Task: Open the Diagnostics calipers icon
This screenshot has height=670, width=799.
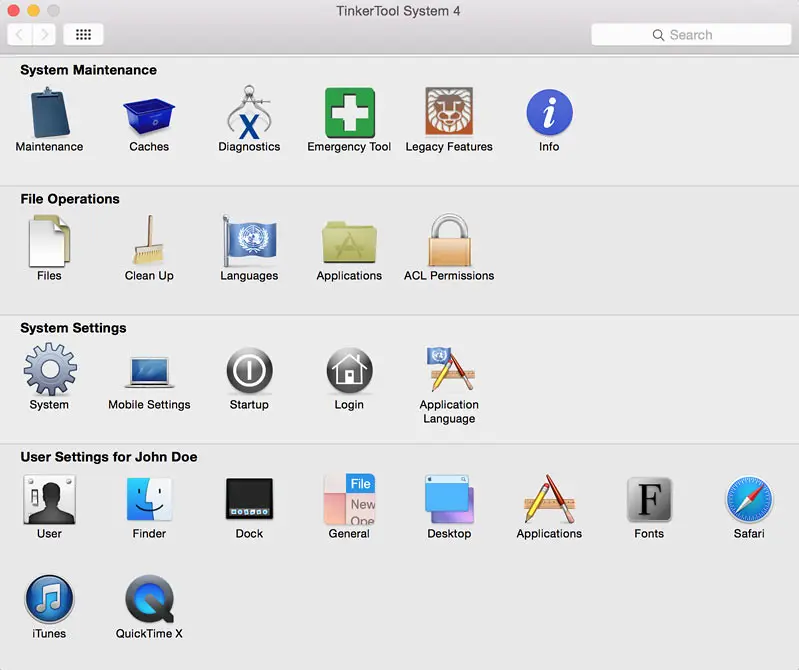Action: tap(249, 112)
